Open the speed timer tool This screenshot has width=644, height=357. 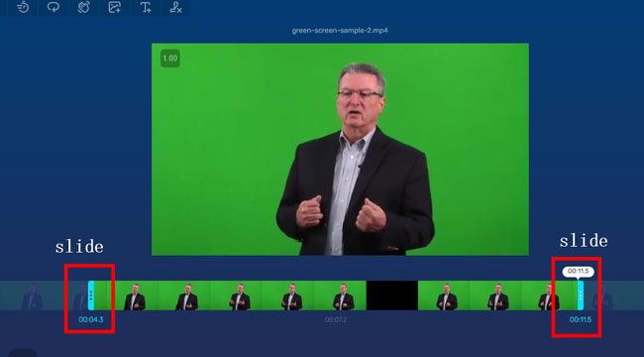(x=24, y=7)
